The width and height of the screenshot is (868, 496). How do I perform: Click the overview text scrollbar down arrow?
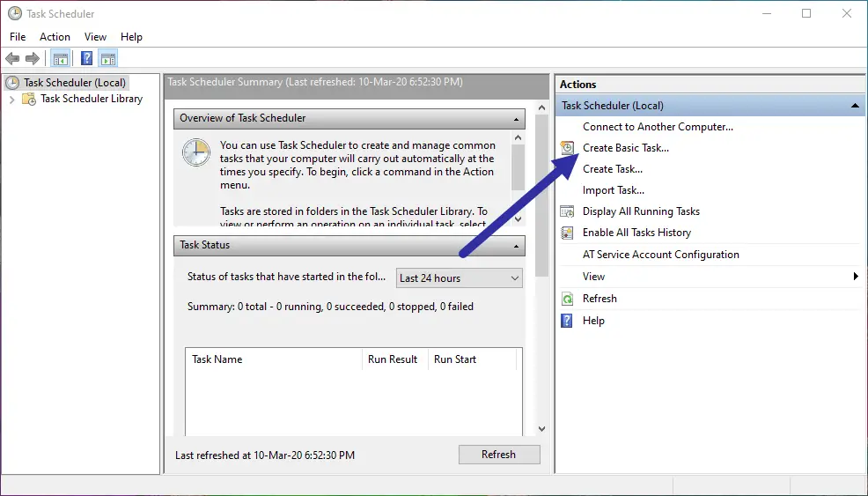pyautogui.click(x=518, y=219)
